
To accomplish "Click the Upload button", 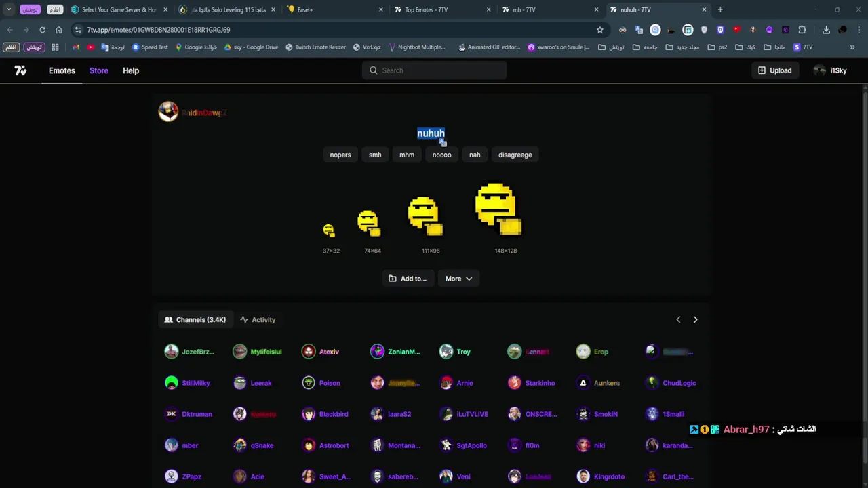I will click(774, 70).
